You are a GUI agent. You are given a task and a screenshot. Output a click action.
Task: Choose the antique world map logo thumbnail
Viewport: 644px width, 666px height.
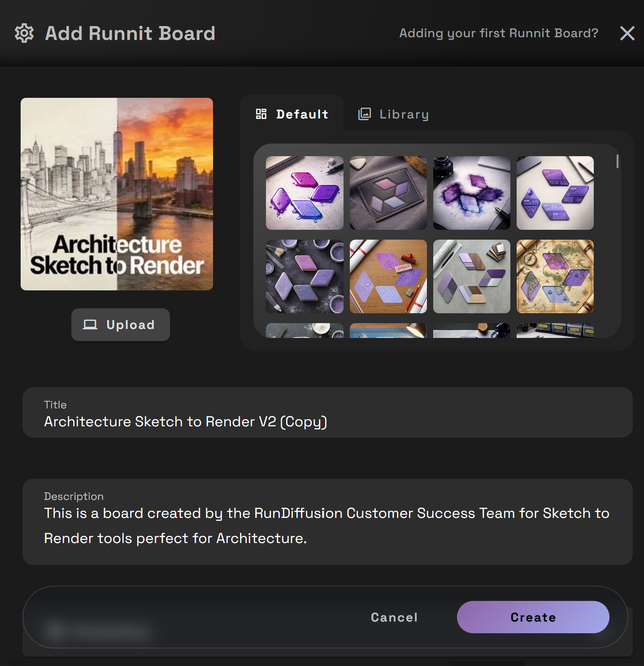555,276
